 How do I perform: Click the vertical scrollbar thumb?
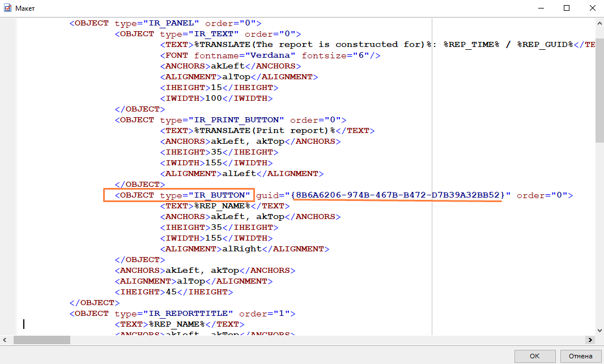(x=599, y=84)
